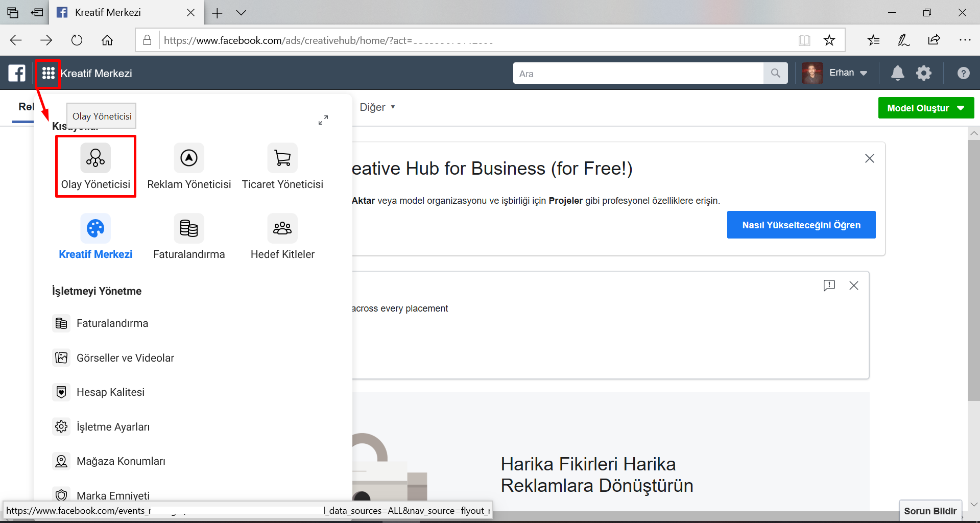This screenshot has height=523, width=980.
Task: Click Erhan's profile picture
Action: [812, 73]
